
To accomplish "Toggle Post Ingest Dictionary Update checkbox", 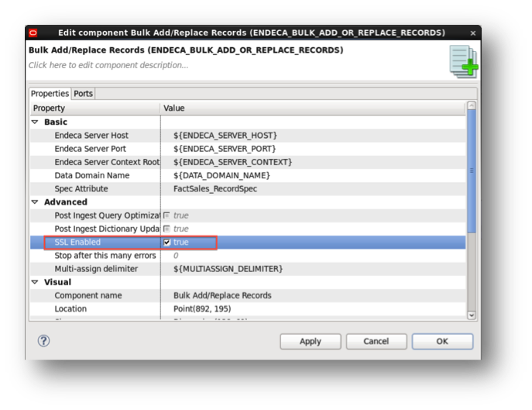I will [x=166, y=229].
